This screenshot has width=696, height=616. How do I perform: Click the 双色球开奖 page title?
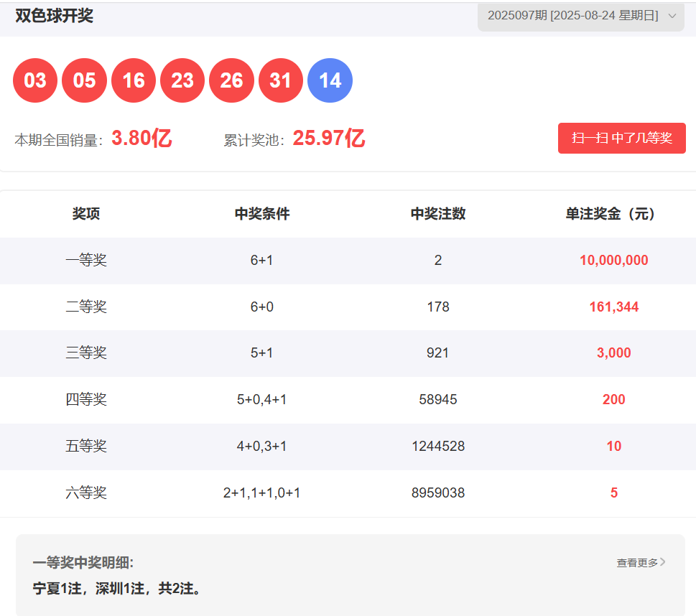point(55,16)
